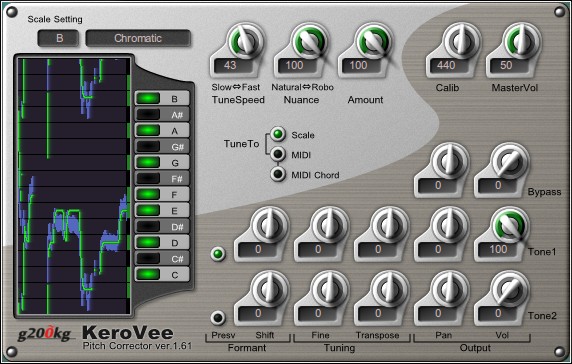Click the g200kg logo
Image resolution: width=572 pixels, height=364 pixels.
point(45,333)
